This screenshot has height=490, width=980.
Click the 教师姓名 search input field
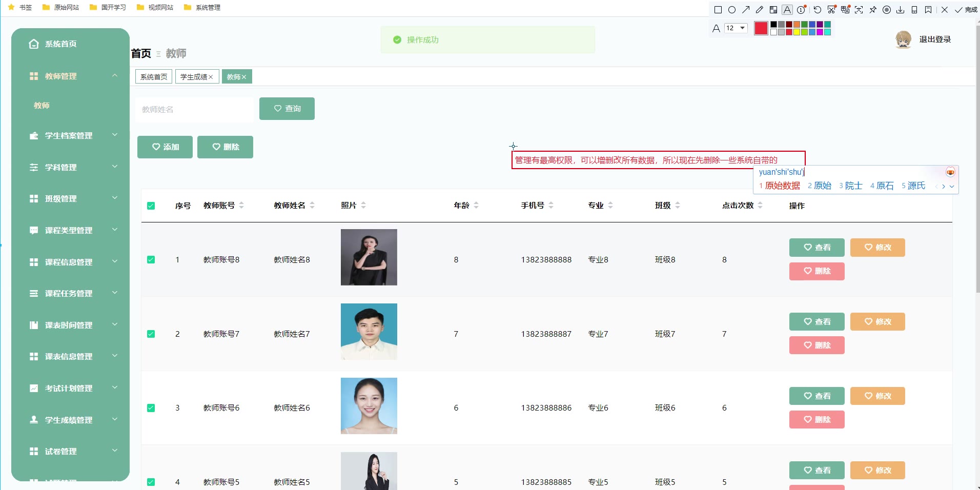click(x=194, y=109)
